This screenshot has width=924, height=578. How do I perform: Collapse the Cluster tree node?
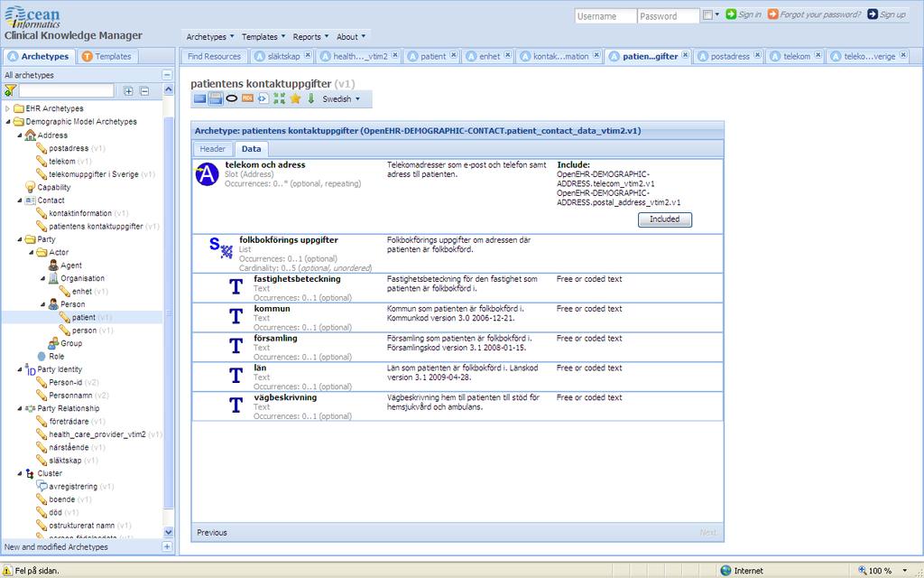[20, 473]
